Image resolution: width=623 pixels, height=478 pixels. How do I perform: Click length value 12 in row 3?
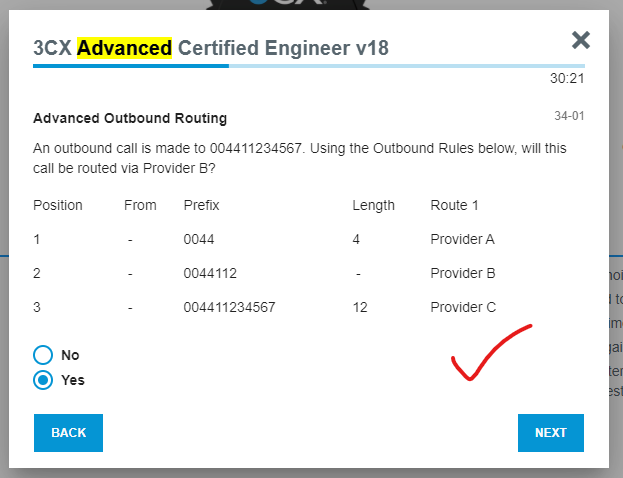coord(360,307)
